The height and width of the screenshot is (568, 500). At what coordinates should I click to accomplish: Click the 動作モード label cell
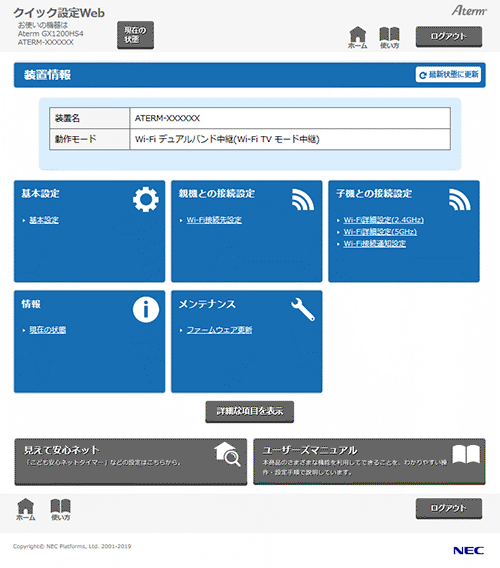pyautogui.click(x=89, y=139)
